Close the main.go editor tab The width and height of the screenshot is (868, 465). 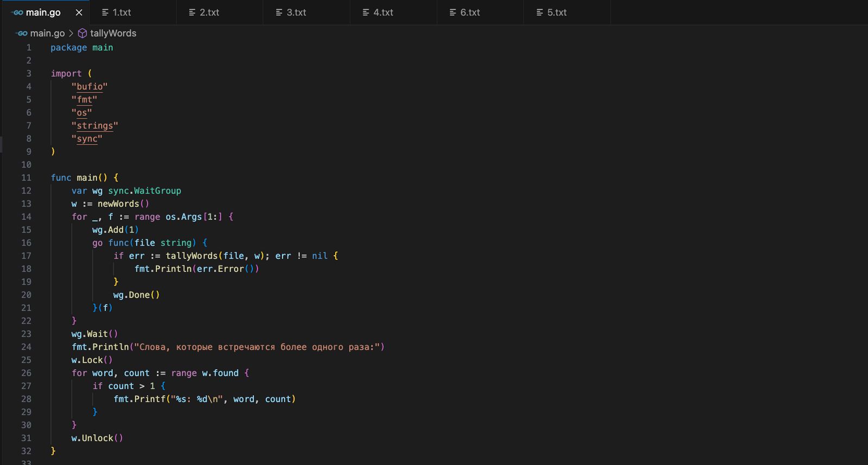click(x=79, y=12)
